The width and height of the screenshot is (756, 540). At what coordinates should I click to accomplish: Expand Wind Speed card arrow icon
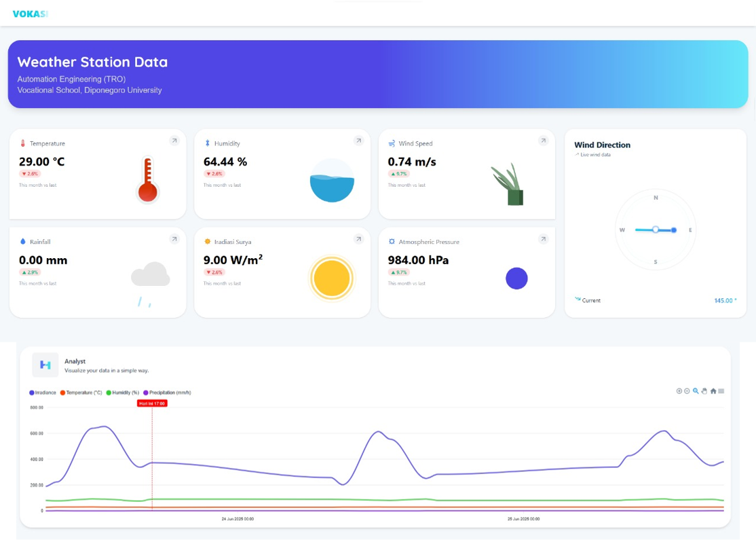point(543,141)
